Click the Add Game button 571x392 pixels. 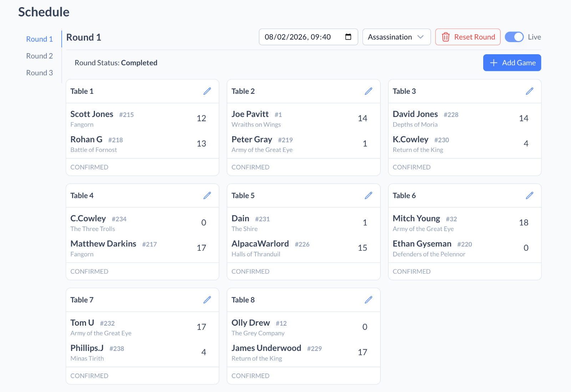click(512, 63)
